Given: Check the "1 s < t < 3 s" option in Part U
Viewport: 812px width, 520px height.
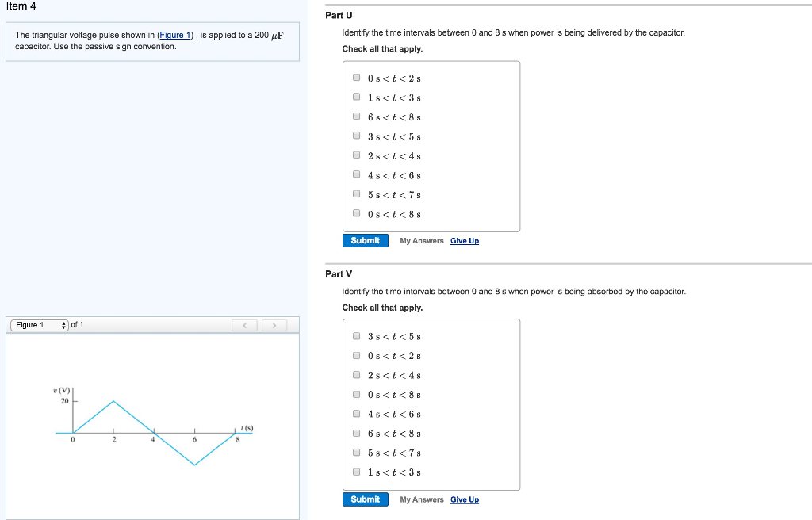Looking at the screenshot, I should [x=356, y=96].
